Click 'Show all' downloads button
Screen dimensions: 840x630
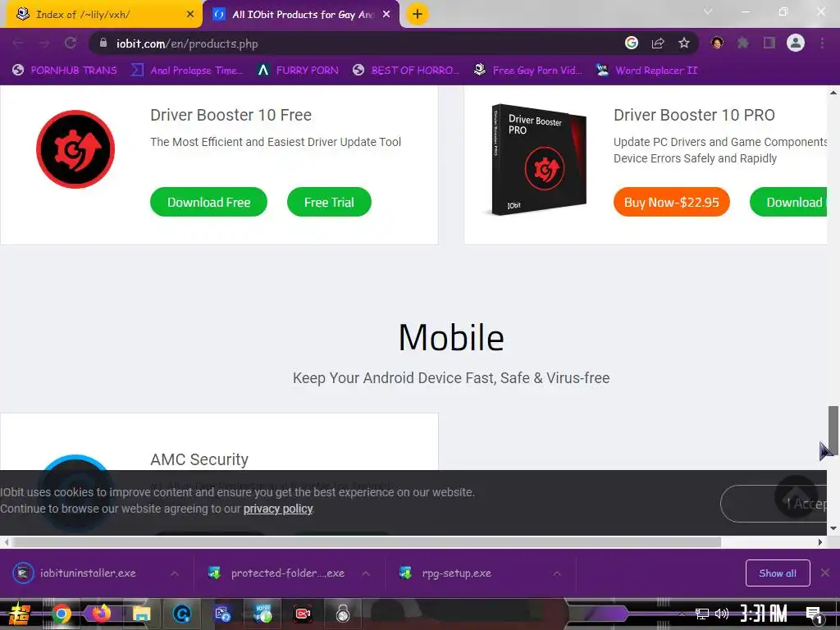(778, 573)
